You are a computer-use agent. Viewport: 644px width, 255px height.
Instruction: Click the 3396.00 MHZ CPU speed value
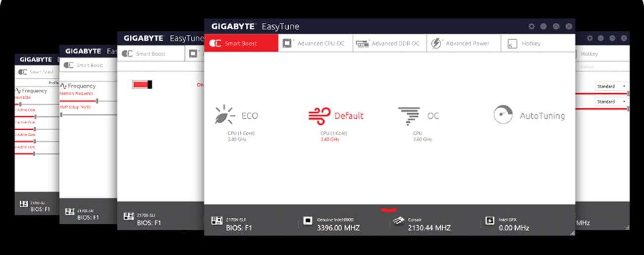click(338, 228)
